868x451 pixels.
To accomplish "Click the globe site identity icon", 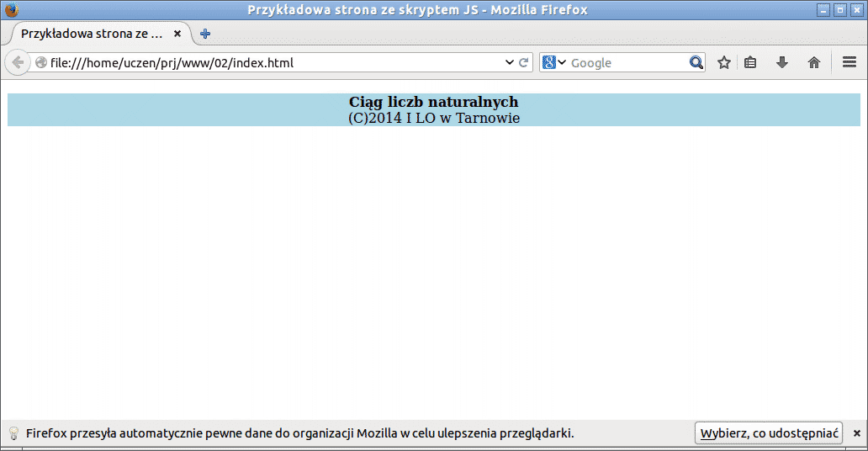I will [40, 63].
